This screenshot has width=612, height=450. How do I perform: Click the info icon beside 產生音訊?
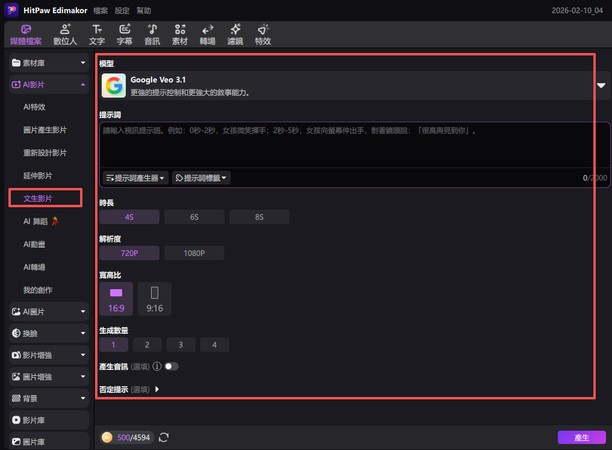click(157, 366)
